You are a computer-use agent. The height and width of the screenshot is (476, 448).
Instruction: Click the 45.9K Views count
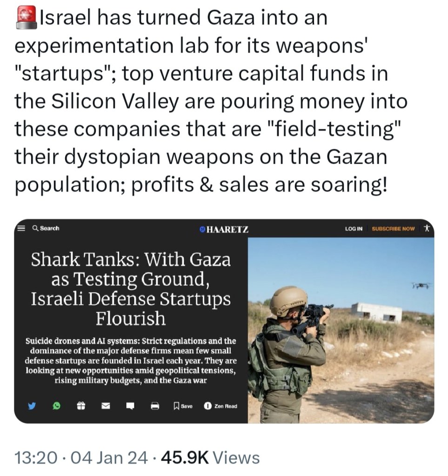[210, 457]
